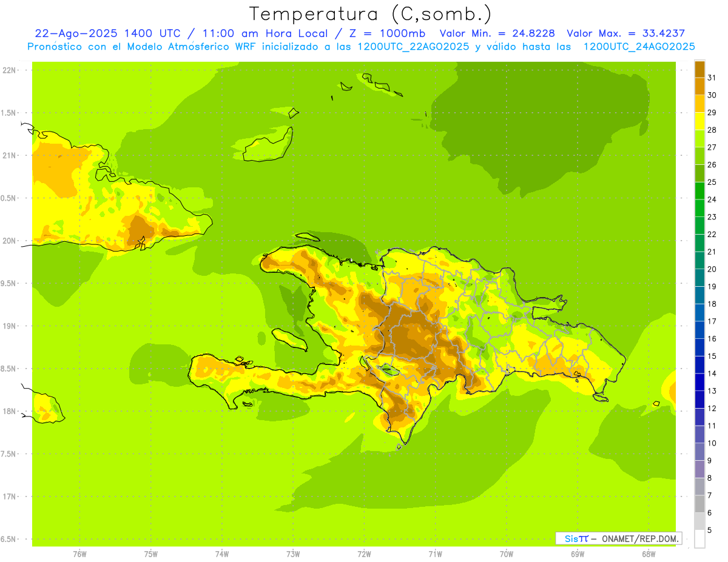This screenshot has width=728, height=562.
Task: Click the gray legend swatch between 6 and 7
Action: [x=699, y=504]
